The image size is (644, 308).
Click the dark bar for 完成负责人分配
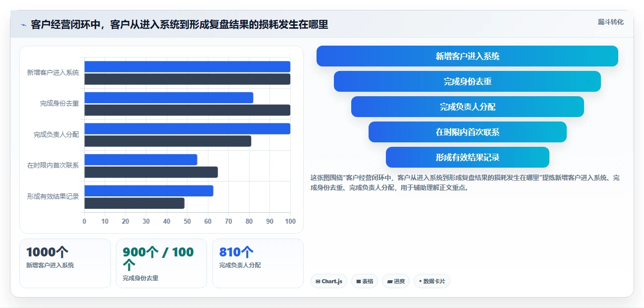tap(168, 141)
